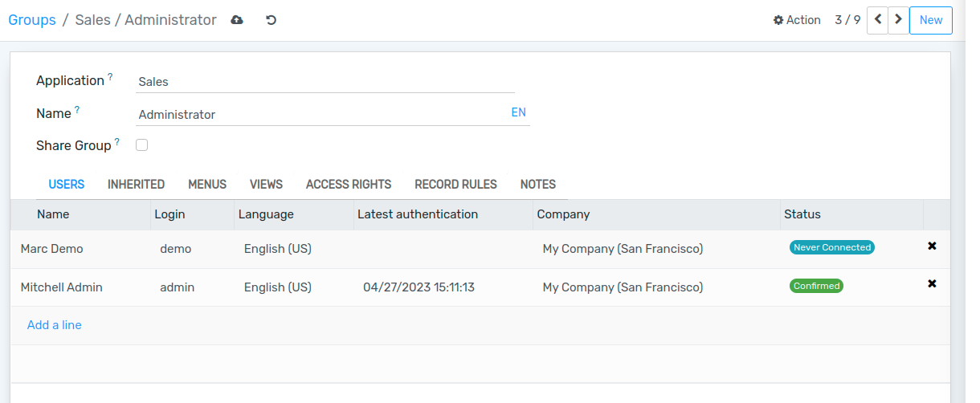The height and width of the screenshot is (403, 980).
Task: Click the Confirmed status badge
Action: coord(817,286)
